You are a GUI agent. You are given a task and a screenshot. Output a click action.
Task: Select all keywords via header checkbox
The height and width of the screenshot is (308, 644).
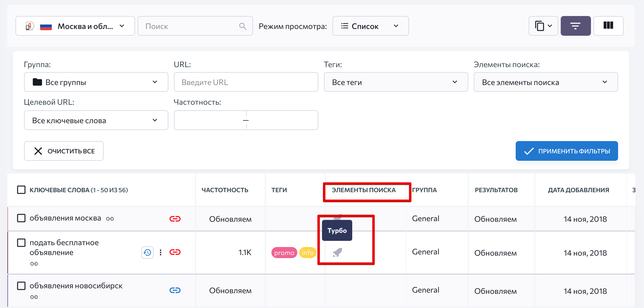pyautogui.click(x=21, y=190)
